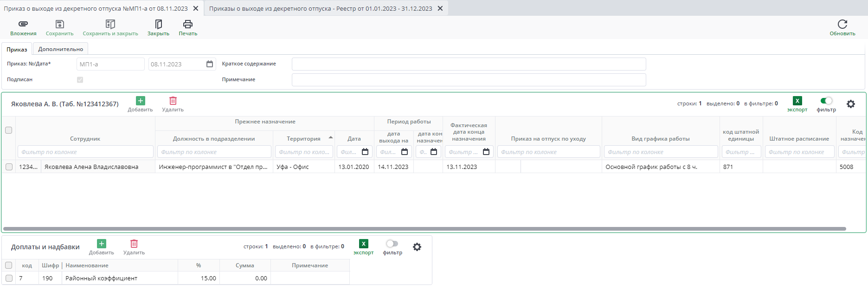This screenshot has height=291, width=868.
Task: Click the Вид графика работы header
Action: coord(660,139)
